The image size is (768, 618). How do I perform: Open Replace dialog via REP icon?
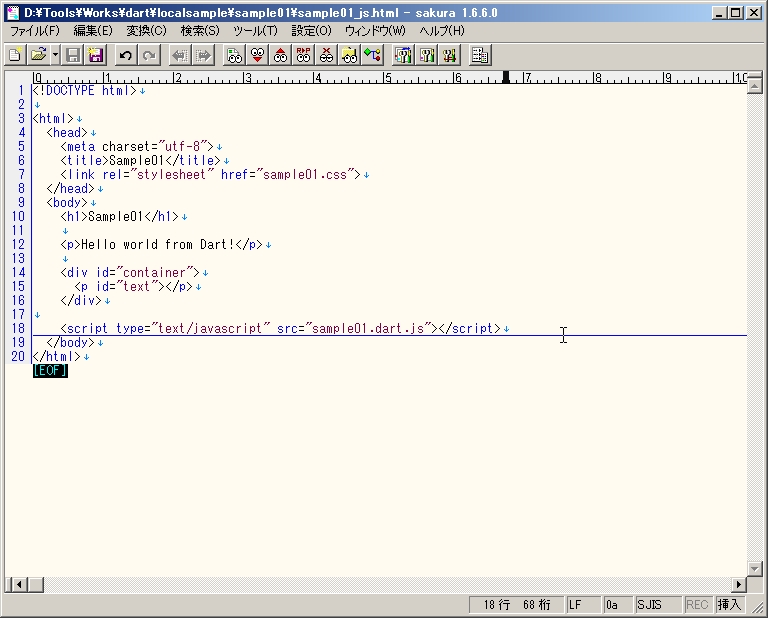coord(303,55)
